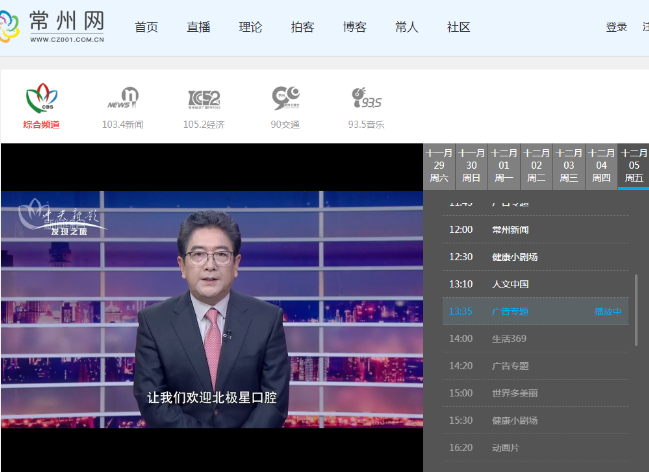The width and height of the screenshot is (649, 472).
Task: Click the 登录 login link
Action: 616,27
